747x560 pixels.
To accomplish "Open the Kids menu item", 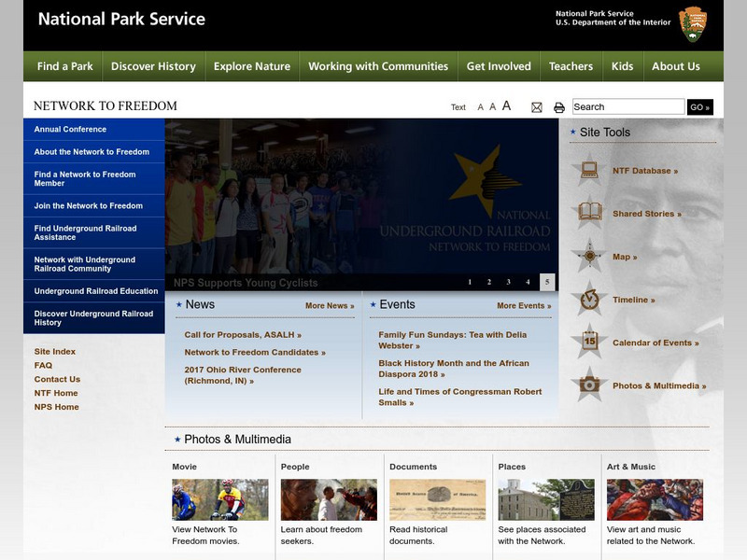I will pos(622,66).
